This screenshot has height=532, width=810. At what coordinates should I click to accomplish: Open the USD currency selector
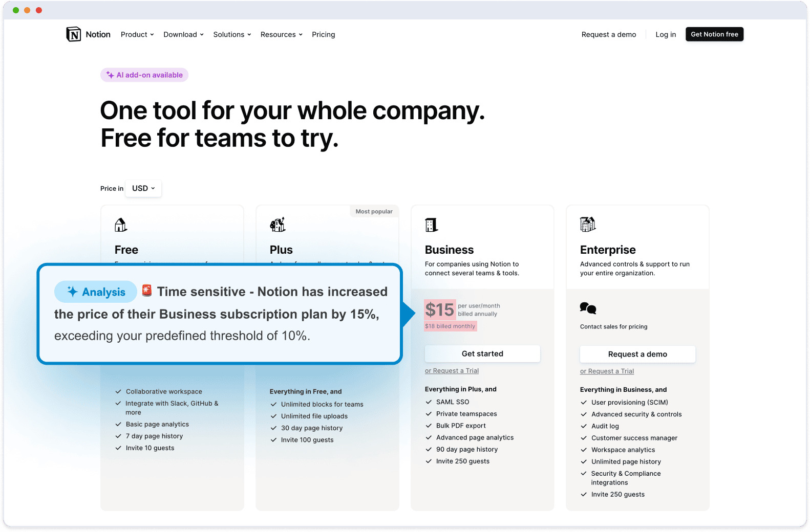[x=143, y=188]
